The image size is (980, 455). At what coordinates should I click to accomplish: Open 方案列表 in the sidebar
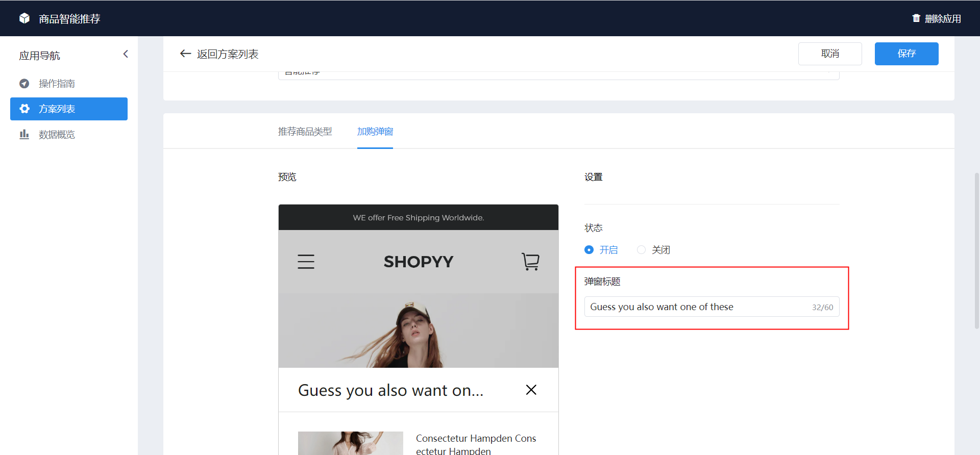pyautogui.click(x=69, y=109)
